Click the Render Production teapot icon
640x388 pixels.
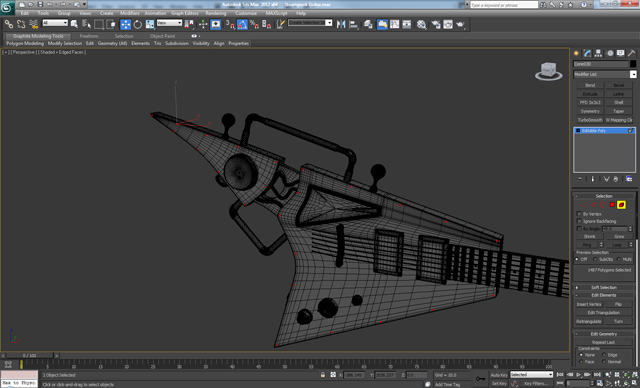coord(460,24)
